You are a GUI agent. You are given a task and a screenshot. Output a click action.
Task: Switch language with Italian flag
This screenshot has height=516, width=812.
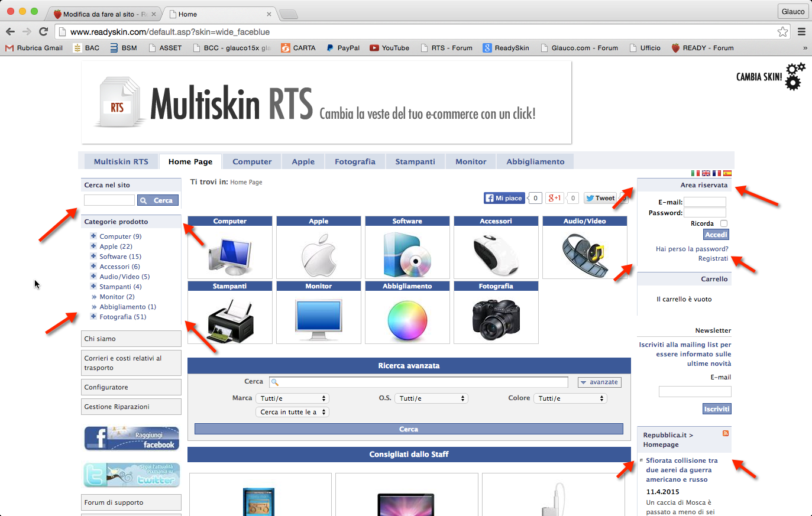(695, 173)
